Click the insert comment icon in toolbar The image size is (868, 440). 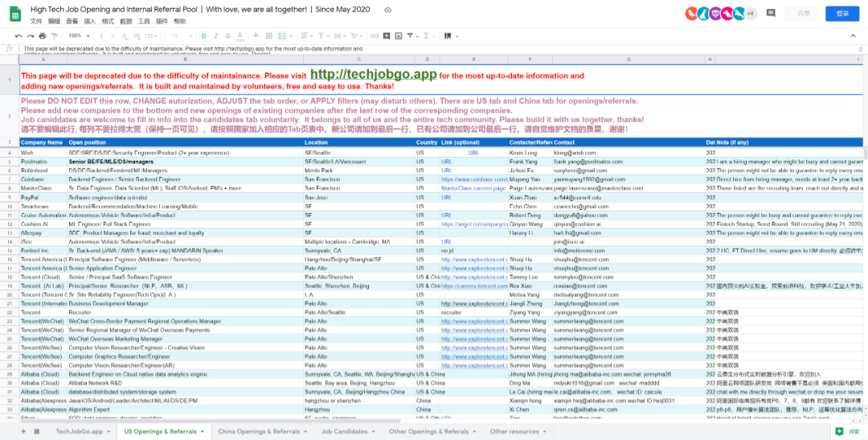pyautogui.click(x=387, y=36)
